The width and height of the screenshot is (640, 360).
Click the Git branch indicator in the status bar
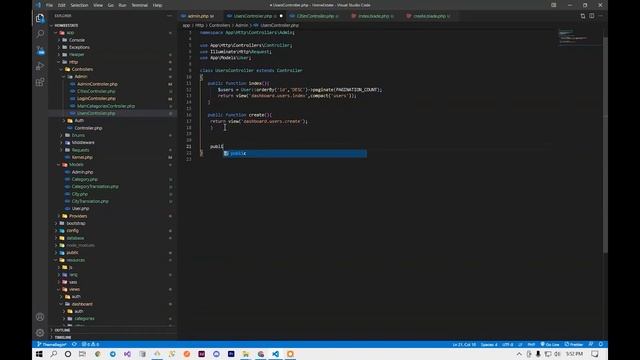[52, 344]
